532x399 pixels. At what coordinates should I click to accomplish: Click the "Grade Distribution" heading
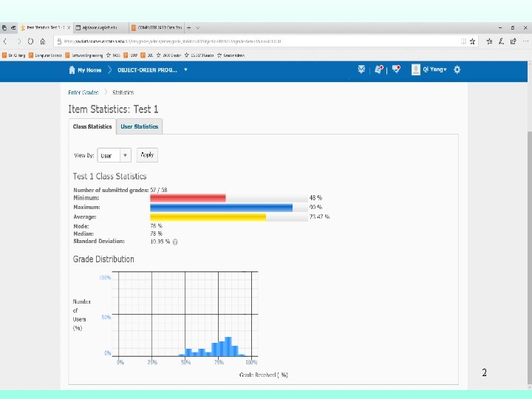[x=103, y=259]
